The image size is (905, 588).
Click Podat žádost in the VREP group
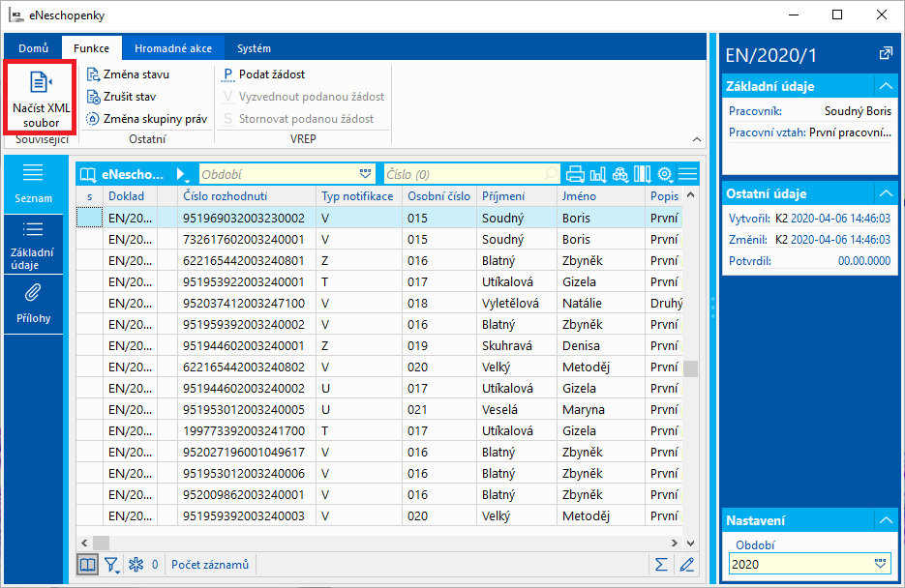point(264,74)
